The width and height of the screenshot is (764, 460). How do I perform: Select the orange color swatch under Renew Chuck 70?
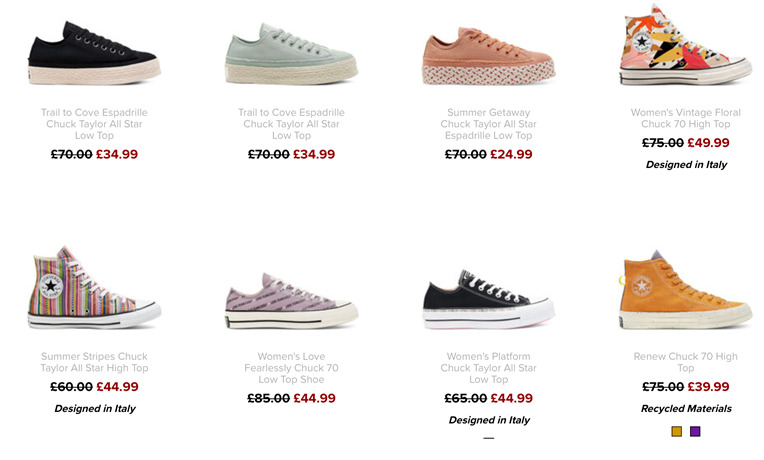(676, 431)
